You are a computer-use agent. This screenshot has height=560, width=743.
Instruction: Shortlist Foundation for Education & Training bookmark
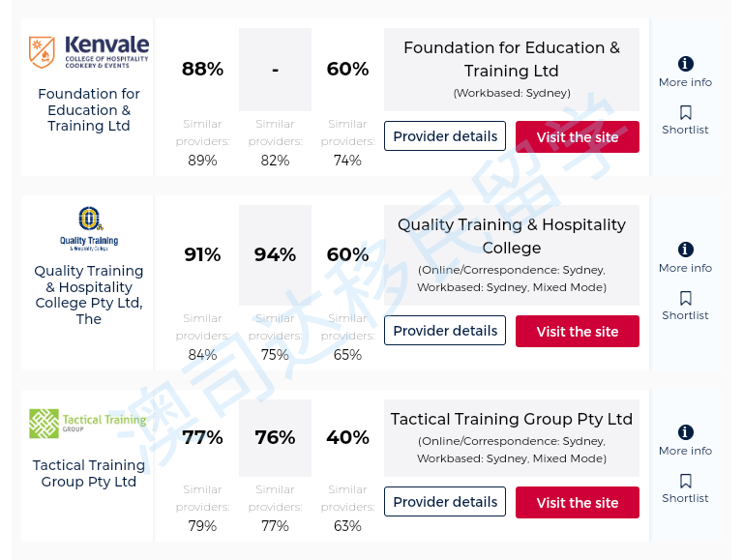[x=686, y=113]
